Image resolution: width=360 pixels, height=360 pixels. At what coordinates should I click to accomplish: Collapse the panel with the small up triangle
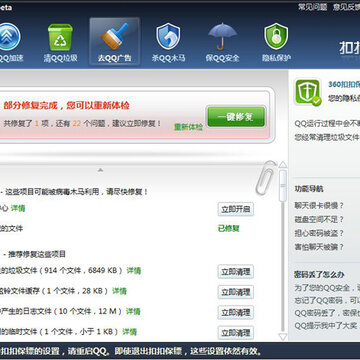pyautogui.click(x=100, y=170)
